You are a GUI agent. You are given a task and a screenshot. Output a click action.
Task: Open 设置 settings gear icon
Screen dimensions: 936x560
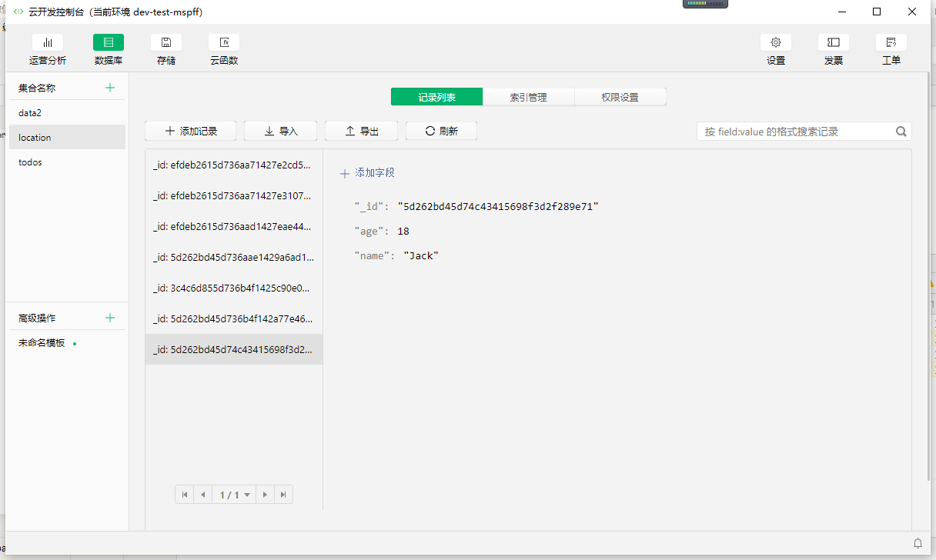point(776,43)
